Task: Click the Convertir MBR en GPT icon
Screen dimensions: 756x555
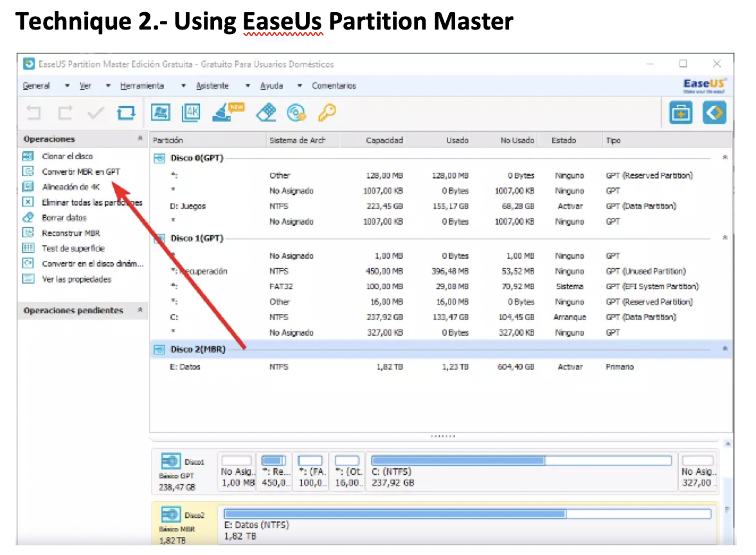Action: click(x=28, y=172)
